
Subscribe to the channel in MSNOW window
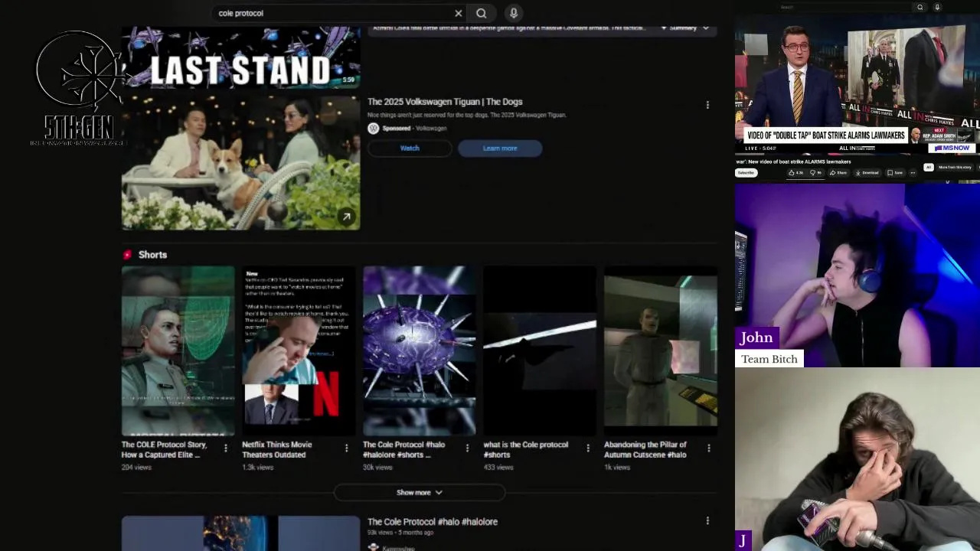coord(746,173)
